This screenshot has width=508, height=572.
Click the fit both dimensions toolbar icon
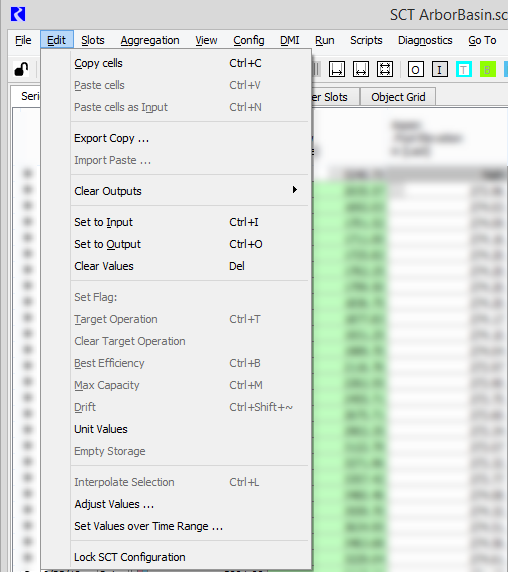(x=385, y=69)
